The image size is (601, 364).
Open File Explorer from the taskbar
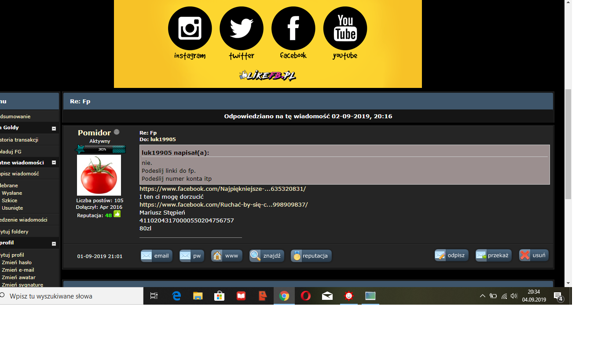pyautogui.click(x=198, y=296)
